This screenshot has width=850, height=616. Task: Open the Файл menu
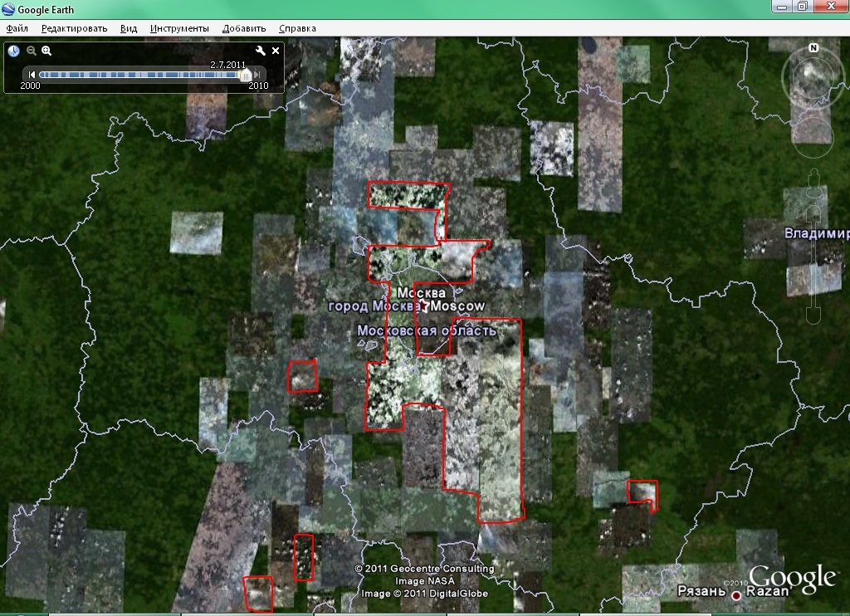pos(17,28)
